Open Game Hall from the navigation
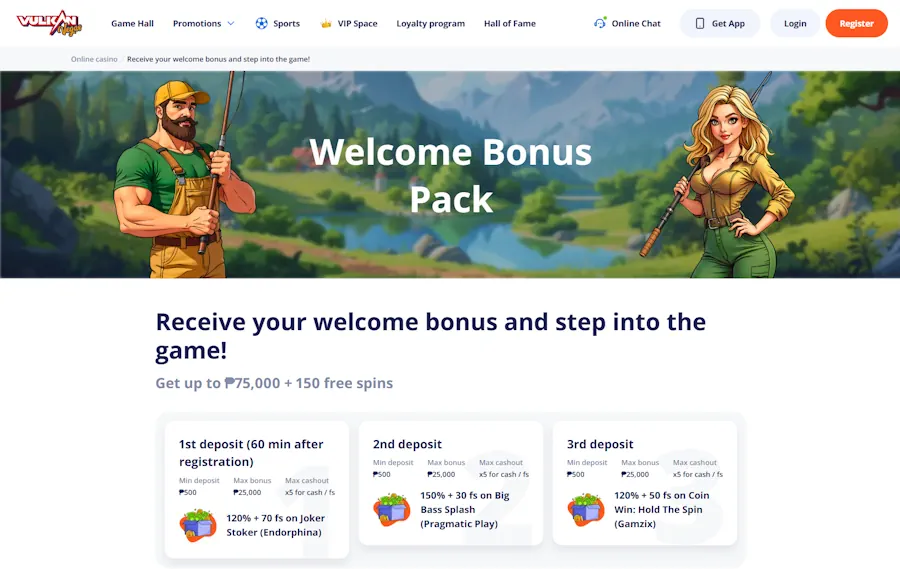This screenshot has width=900, height=569. click(x=133, y=24)
